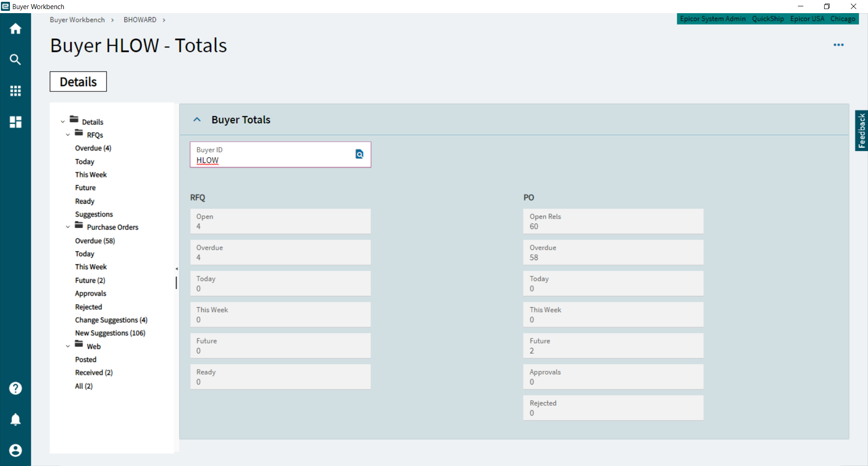Click the PO section label
The width and height of the screenshot is (868, 466).
click(x=528, y=197)
